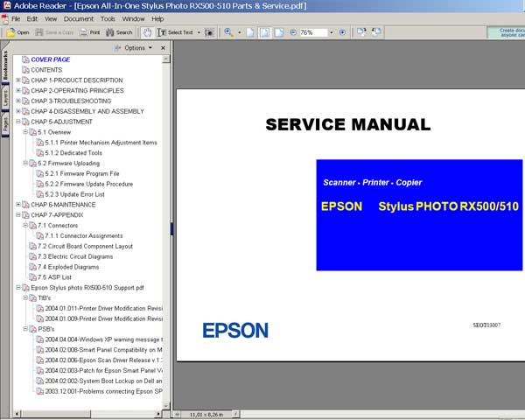
Task: Click the Actual Size page icon
Action: point(250,32)
